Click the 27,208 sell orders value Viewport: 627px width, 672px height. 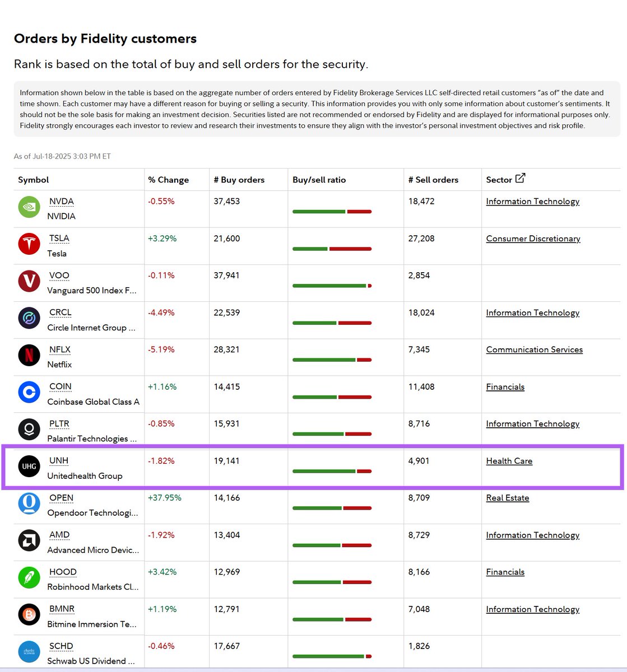coord(421,239)
